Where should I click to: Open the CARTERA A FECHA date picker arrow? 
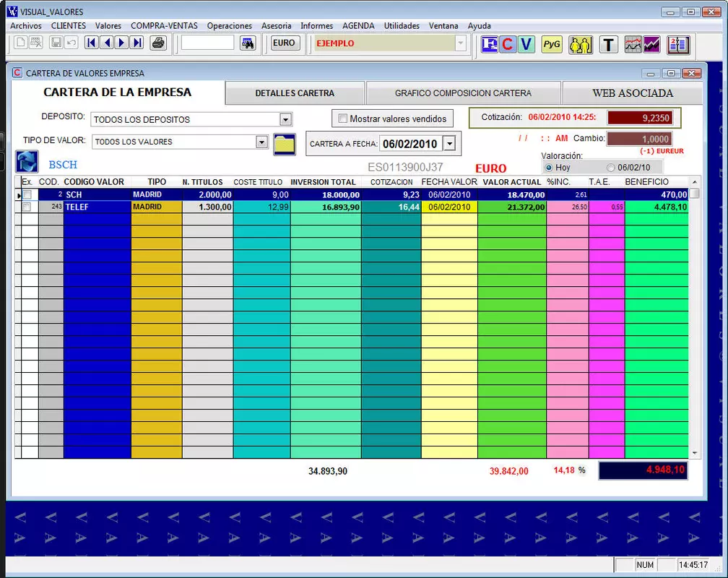coord(449,144)
